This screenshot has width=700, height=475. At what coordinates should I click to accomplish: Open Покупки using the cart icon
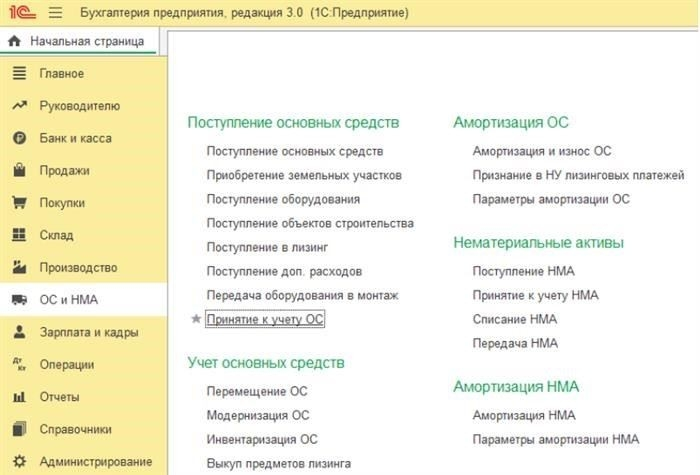point(18,203)
